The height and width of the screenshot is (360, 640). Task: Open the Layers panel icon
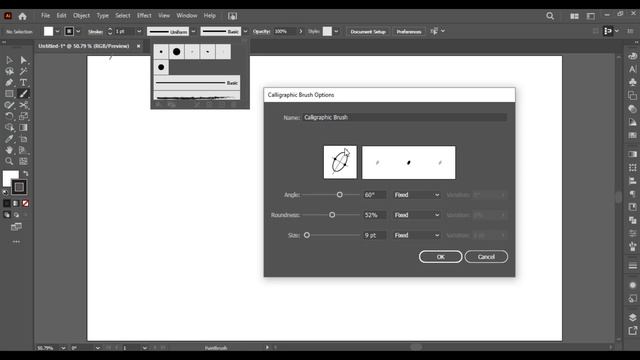(633, 317)
